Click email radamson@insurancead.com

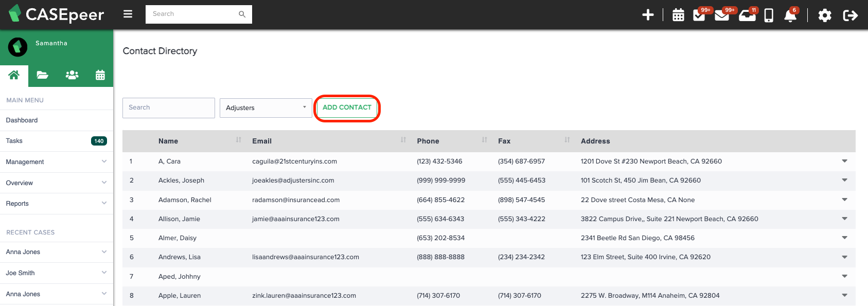coord(296,200)
